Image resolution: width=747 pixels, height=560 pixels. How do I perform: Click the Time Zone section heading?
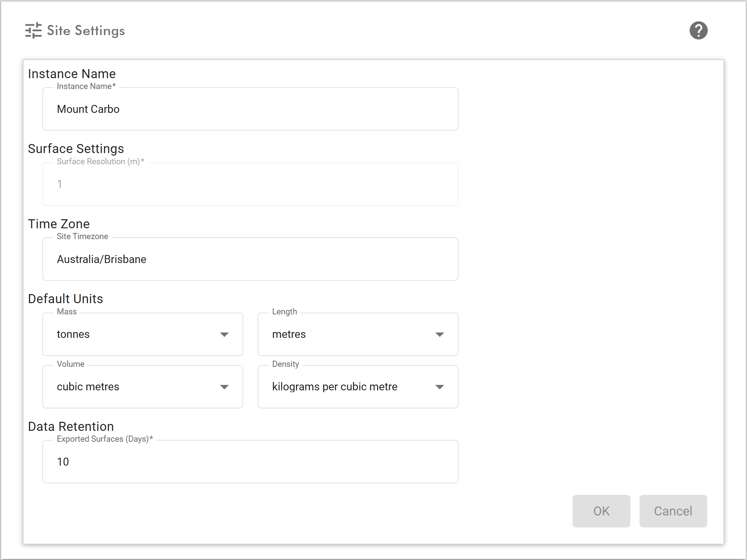pyautogui.click(x=59, y=224)
